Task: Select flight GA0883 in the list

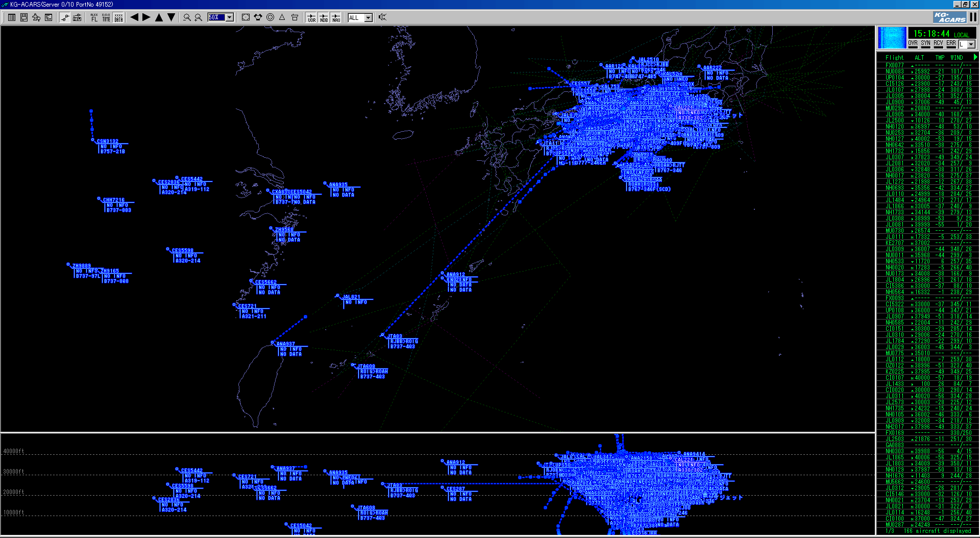Action: pos(928,445)
